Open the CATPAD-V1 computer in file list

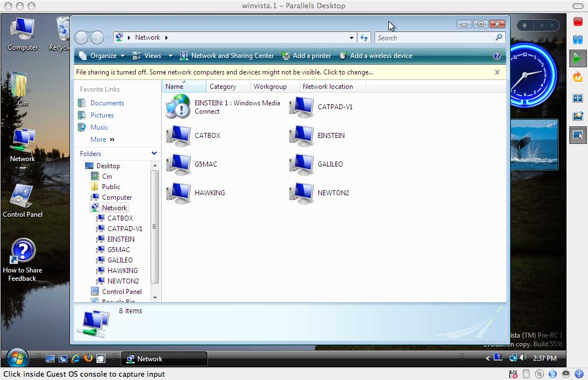(x=322, y=107)
